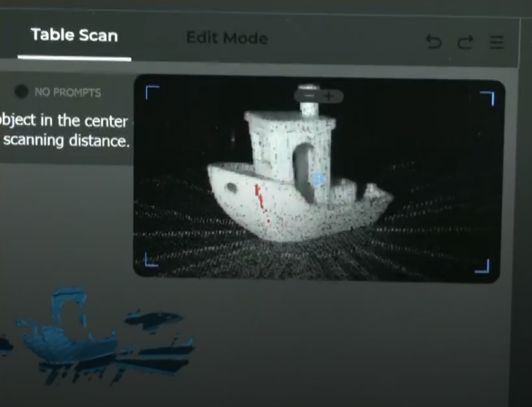The height and width of the screenshot is (407, 532).
Task: Switch to the Table Scan tab
Action: point(74,35)
